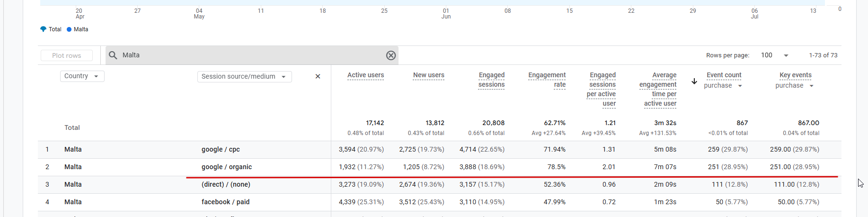Click the Plot rows button
The image size is (868, 217).
67,55
